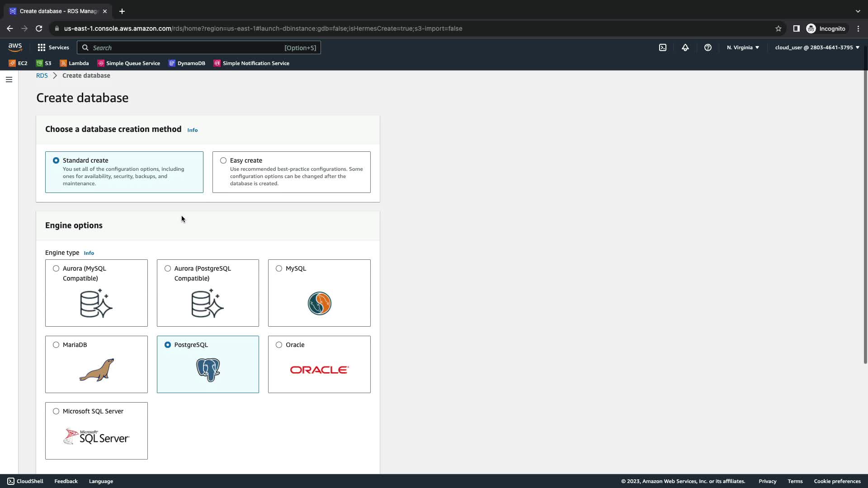
Task: Open Simple Queue Service favorites item
Action: [129, 63]
